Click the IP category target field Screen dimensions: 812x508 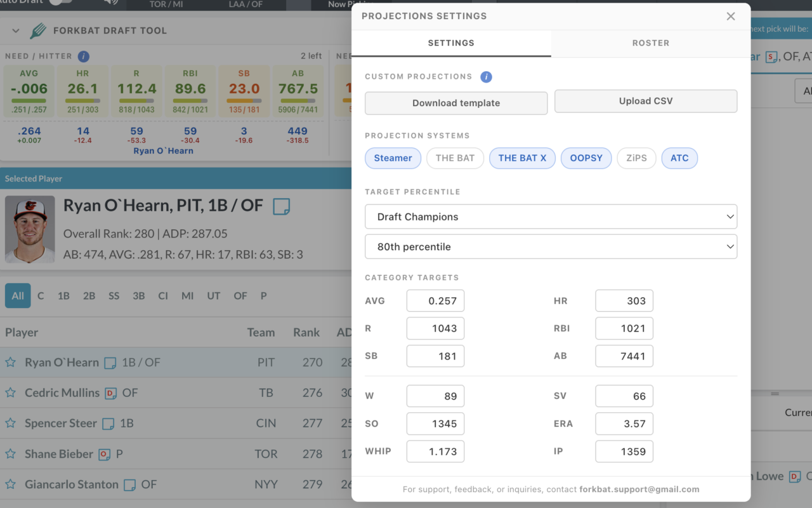(624, 451)
